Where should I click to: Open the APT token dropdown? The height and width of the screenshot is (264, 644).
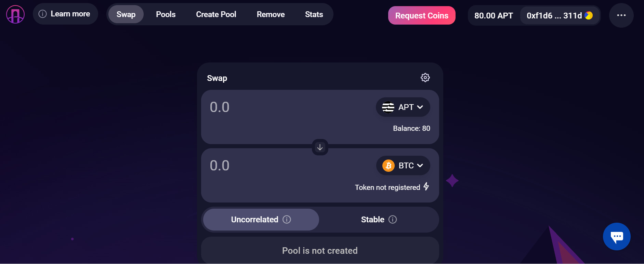point(403,107)
